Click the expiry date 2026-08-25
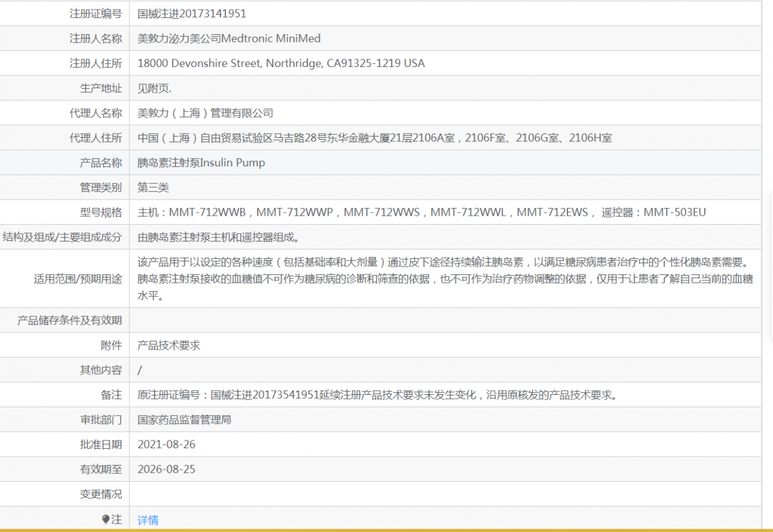 pyautogui.click(x=166, y=470)
